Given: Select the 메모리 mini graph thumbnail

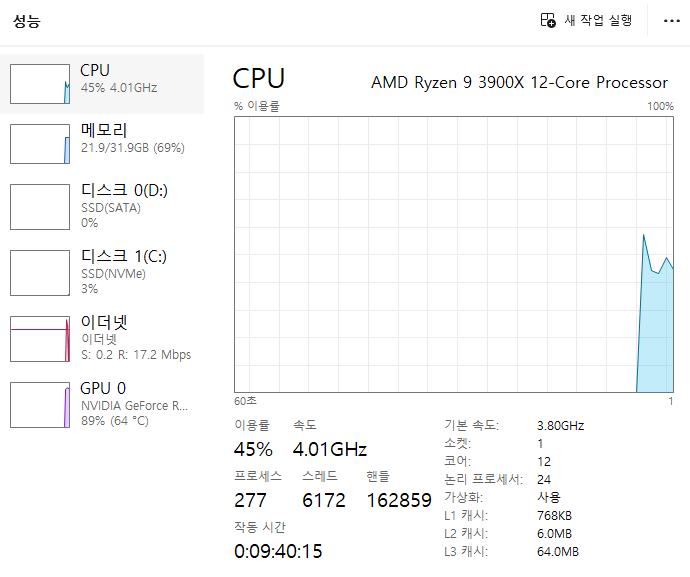Looking at the screenshot, I should [x=40, y=144].
